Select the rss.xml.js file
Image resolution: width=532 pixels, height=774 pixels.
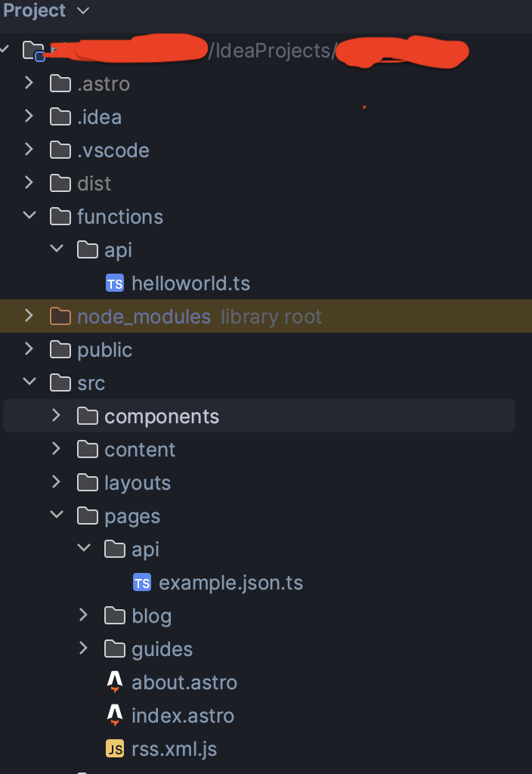pos(174,749)
